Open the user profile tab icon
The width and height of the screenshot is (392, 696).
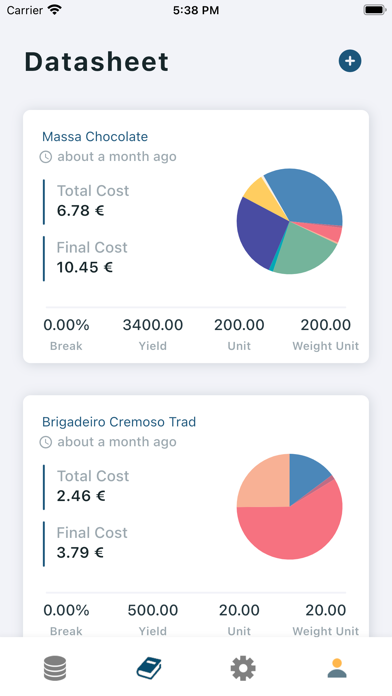(337, 668)
